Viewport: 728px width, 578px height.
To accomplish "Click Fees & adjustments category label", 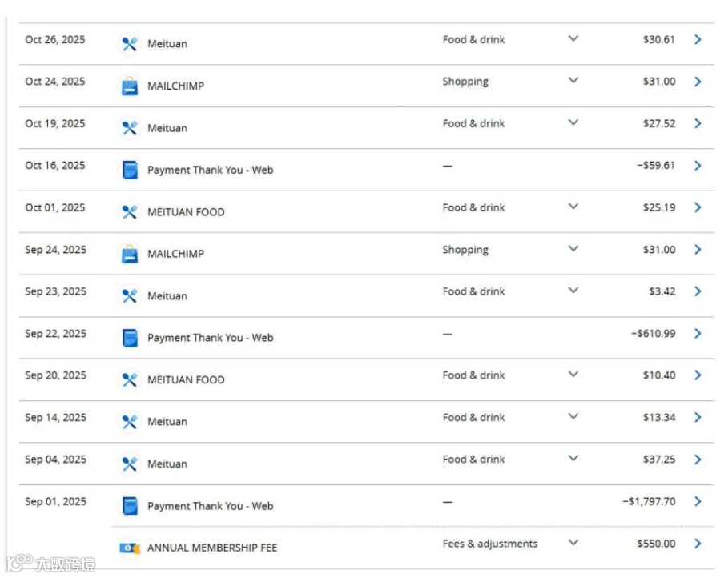I will 490,544.
